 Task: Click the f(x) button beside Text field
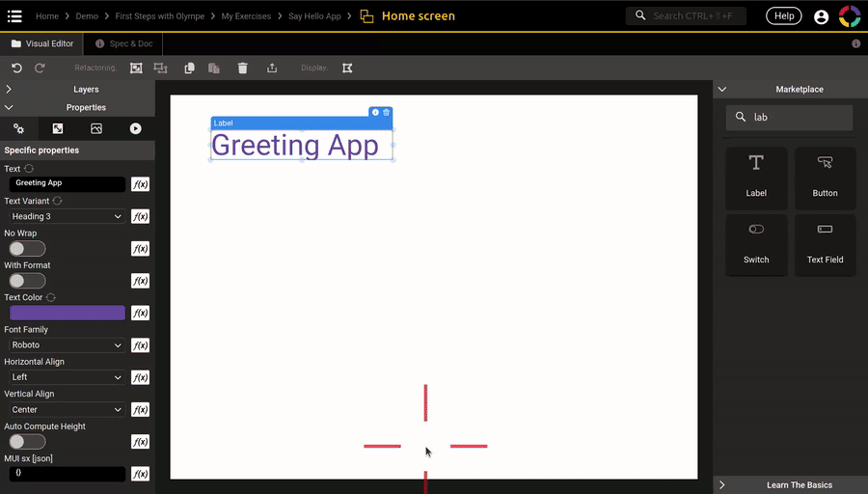[140, 183]
